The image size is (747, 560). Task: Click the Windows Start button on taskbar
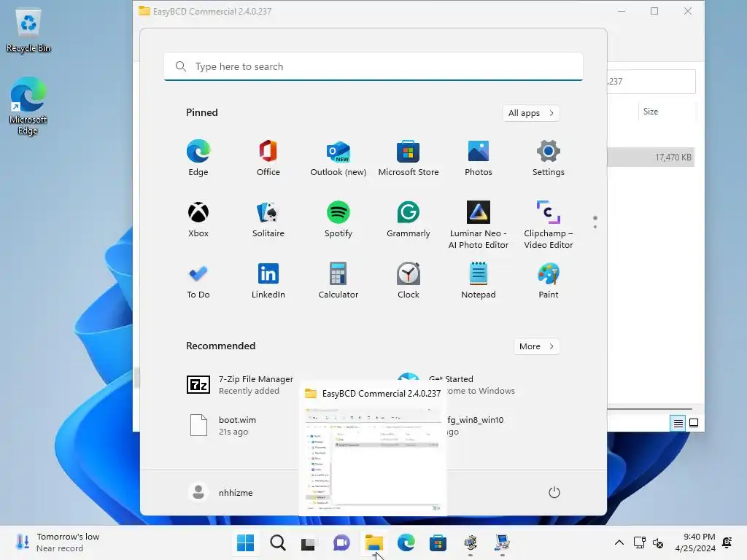pyautogui.click(x=245, y=542)
